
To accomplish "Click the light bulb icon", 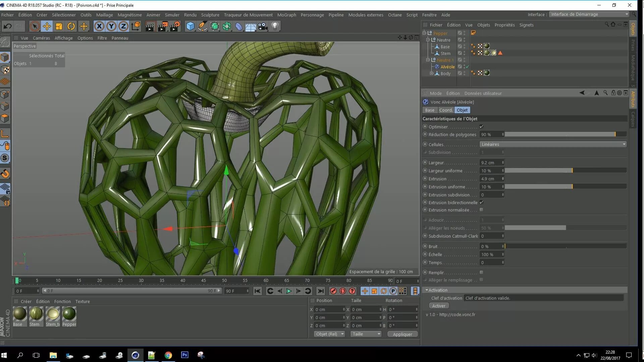I will pyautogui.click(x=275, y=26).
